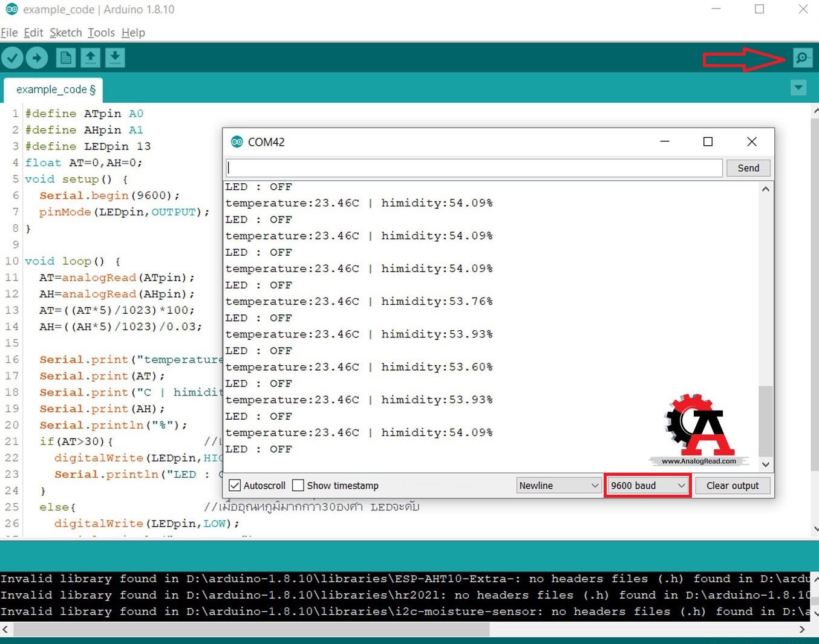Viewport: 819px width, 644px height.
Task: Click console line mentioning hr2021 library
Action: tap(405, 596)
